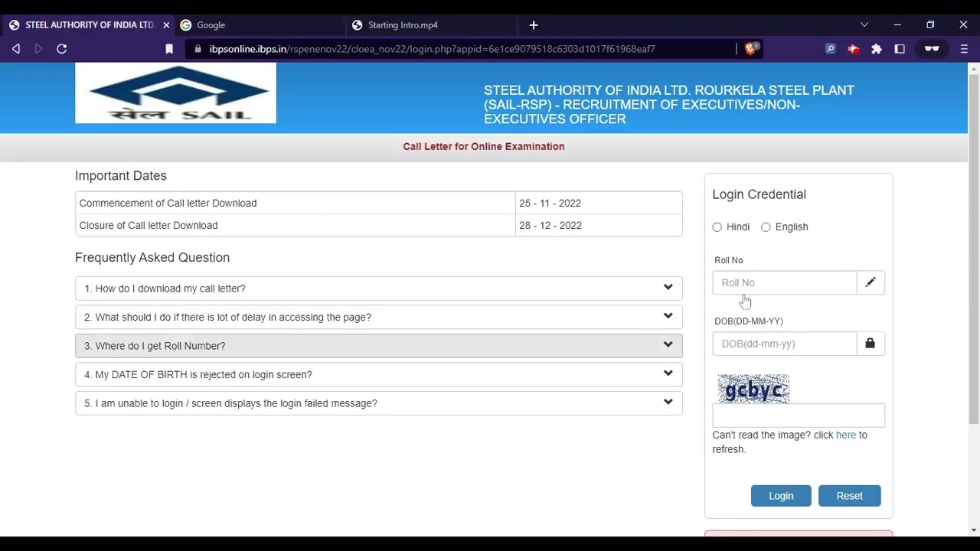Click the captcha image 'gcbyc'
Screen dimensions: 980x551
point(754,390)
